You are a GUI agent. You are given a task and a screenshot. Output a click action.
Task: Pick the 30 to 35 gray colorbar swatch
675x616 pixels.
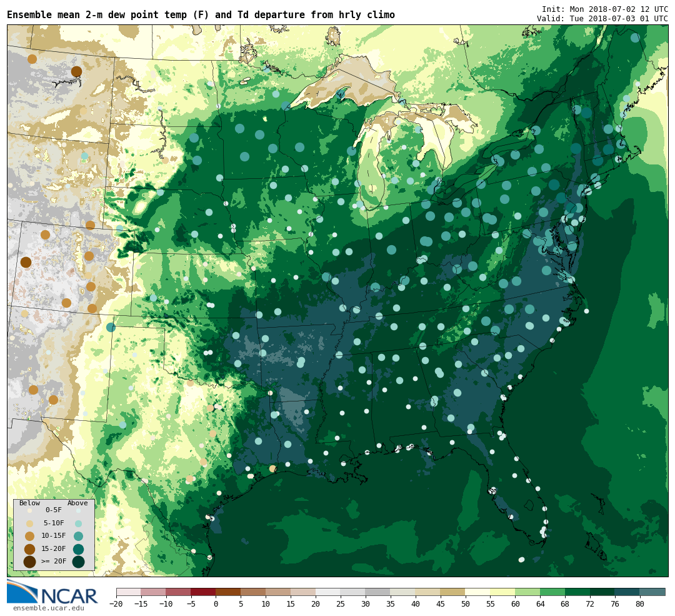tap(378, 592)
